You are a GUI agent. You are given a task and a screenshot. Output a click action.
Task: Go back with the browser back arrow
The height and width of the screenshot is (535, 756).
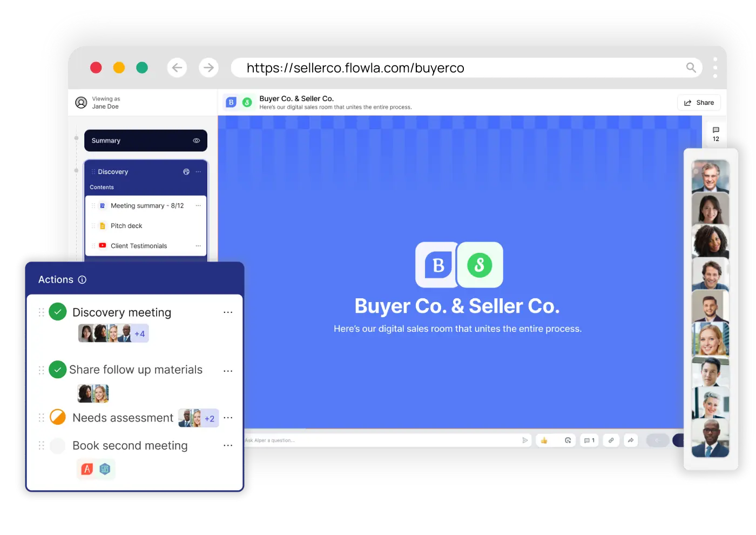coord(177,68)
